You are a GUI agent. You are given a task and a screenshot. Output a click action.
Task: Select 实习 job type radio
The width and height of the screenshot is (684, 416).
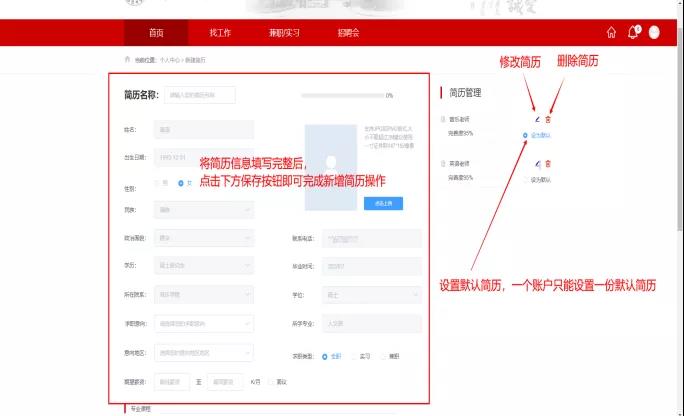(353, 356)
